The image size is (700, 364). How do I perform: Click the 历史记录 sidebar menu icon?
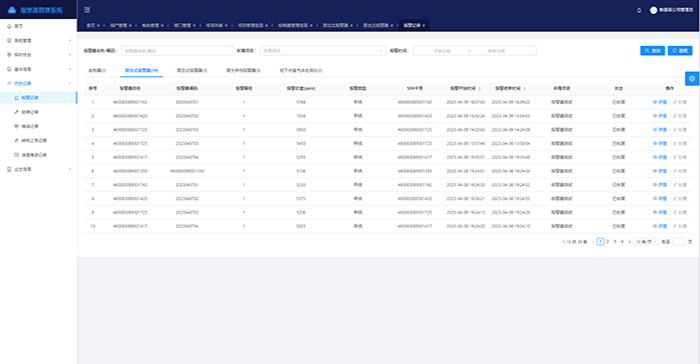[9, 84]
